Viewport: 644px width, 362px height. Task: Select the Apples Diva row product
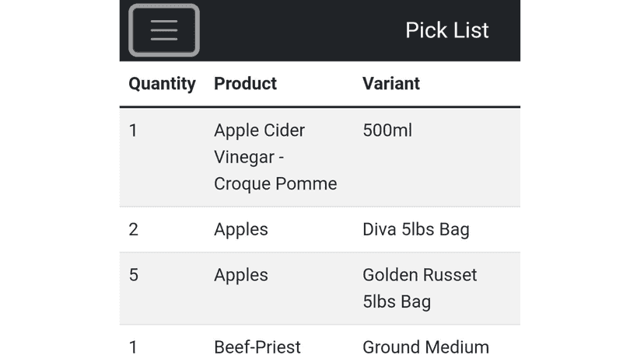(x=240, y=229)
